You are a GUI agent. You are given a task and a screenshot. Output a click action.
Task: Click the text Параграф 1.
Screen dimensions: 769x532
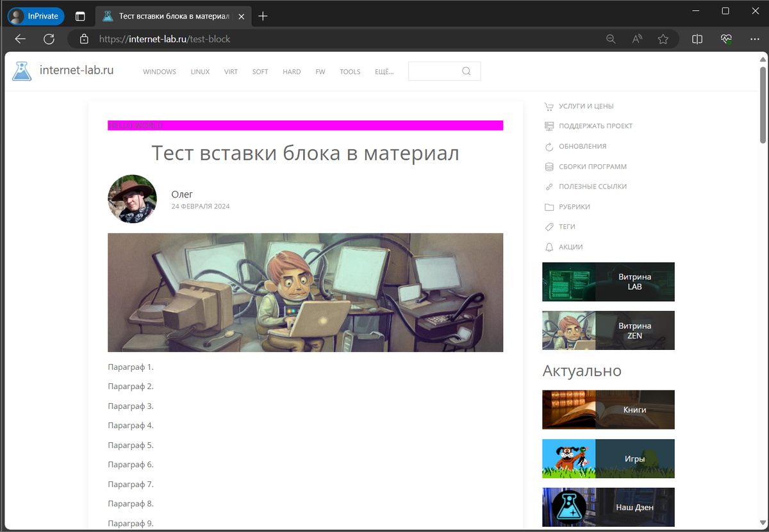(x=131, y=367)
